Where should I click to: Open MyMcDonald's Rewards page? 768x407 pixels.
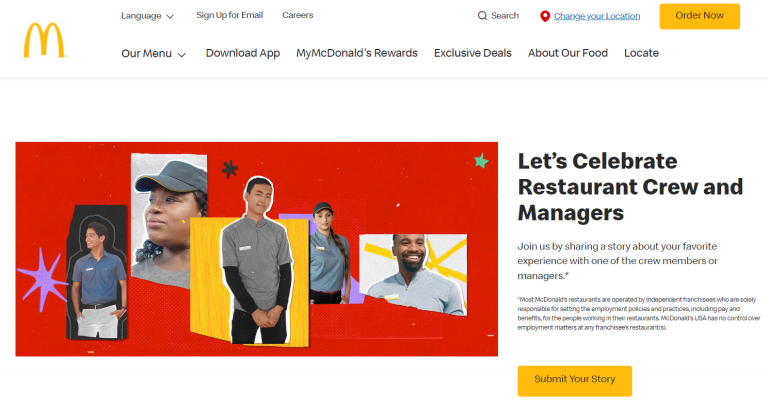click(x=357, y=53)
